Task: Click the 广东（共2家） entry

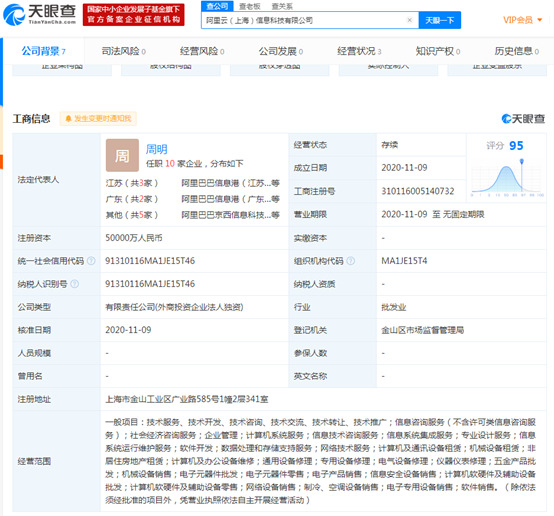Action: pyautogui.click(x=132, y=199)
